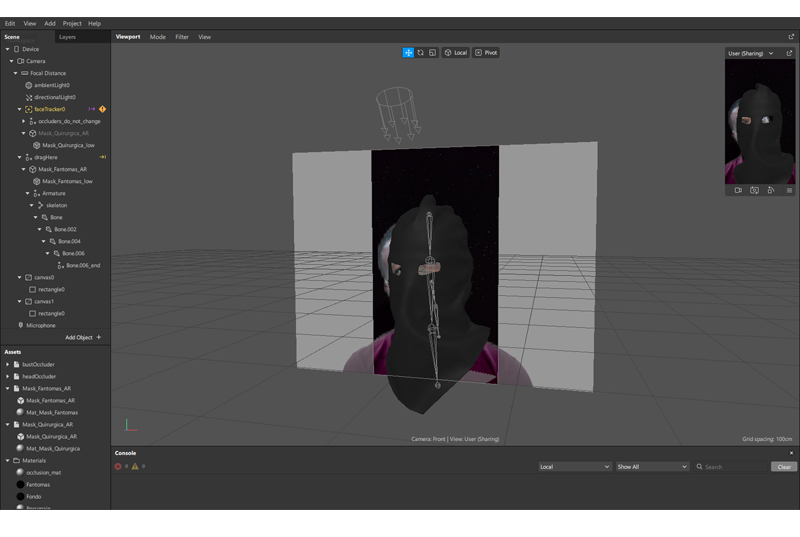Click the faceTracker0 warning icon

pyautogui.click(x=103, y=109)
